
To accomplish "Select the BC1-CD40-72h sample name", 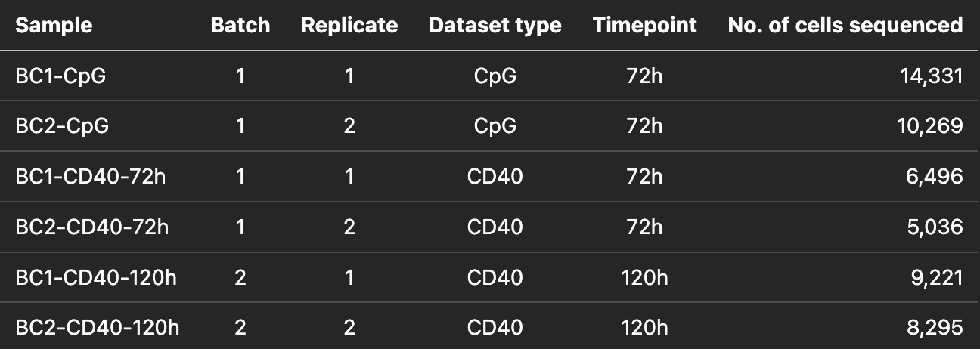I will pos(89,176).
